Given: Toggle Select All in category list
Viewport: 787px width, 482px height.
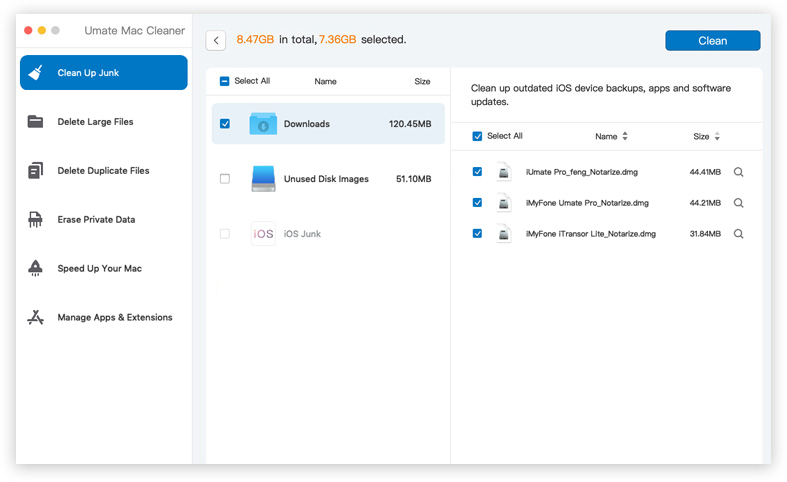Looking at the screenshot, I should tap(225, 81).
